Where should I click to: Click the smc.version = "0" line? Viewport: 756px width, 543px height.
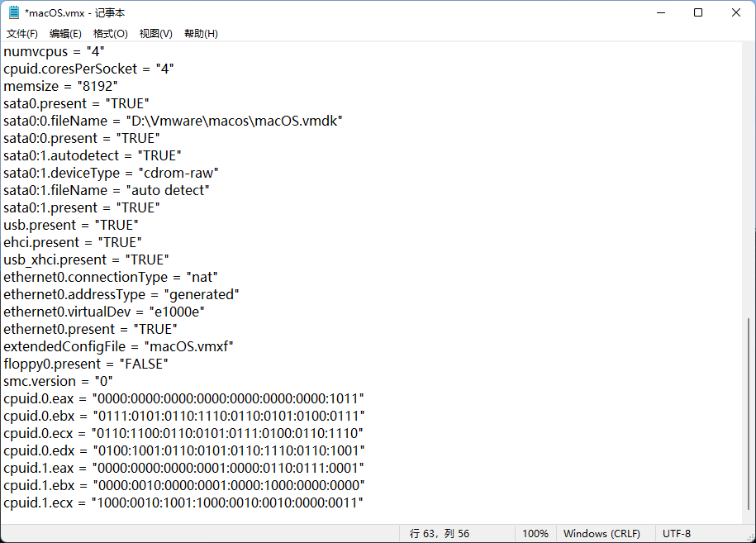click(59, 382)
